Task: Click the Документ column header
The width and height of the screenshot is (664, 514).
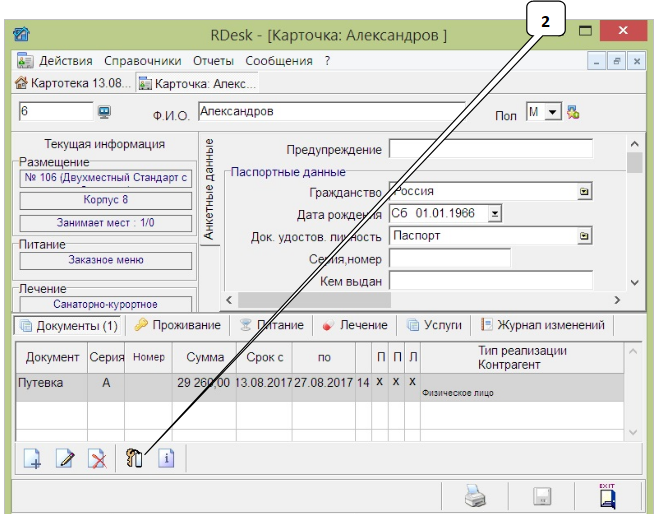Action: click(52, 357)
